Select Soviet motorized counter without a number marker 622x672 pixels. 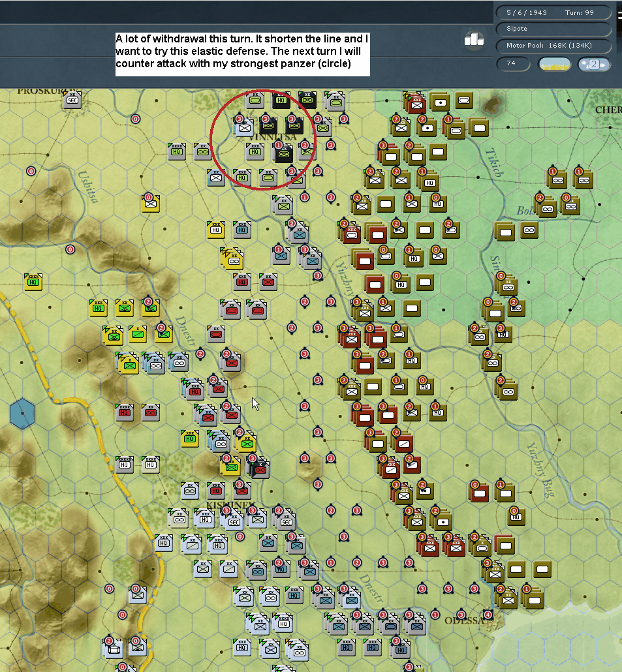[529, 230]
